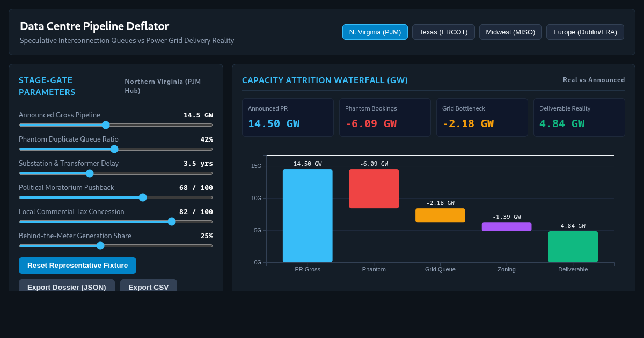This screenshot has height=338, width=644.
Task: Click the Grid Bottleneck summary card
Action: coord(482,117)
